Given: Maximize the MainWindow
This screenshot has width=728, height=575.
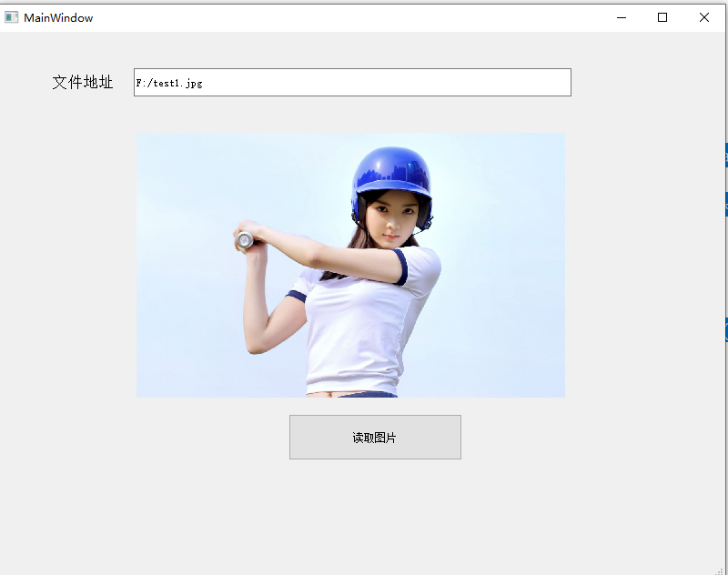Looking at the screenshot, I should click(662, 17).
